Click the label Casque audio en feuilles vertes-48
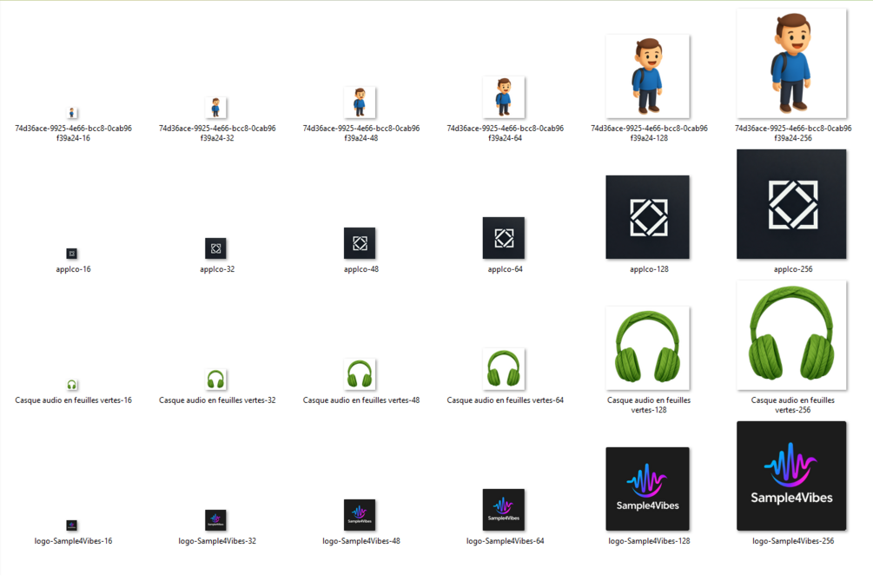The width and height of the screenshot is (873, 588). 361,400
